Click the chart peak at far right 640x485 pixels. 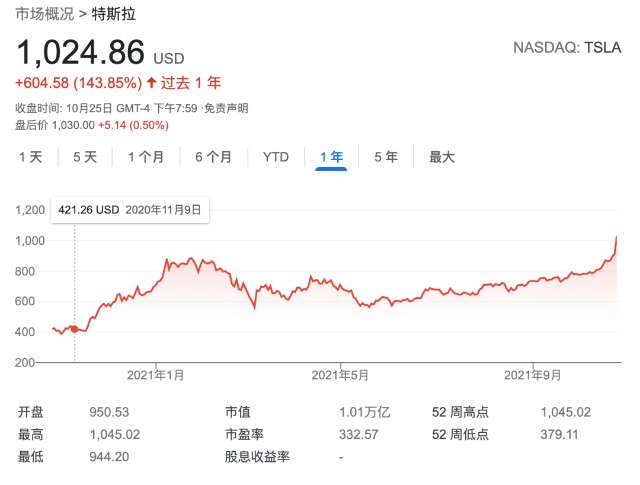click(x=616, y=237)
